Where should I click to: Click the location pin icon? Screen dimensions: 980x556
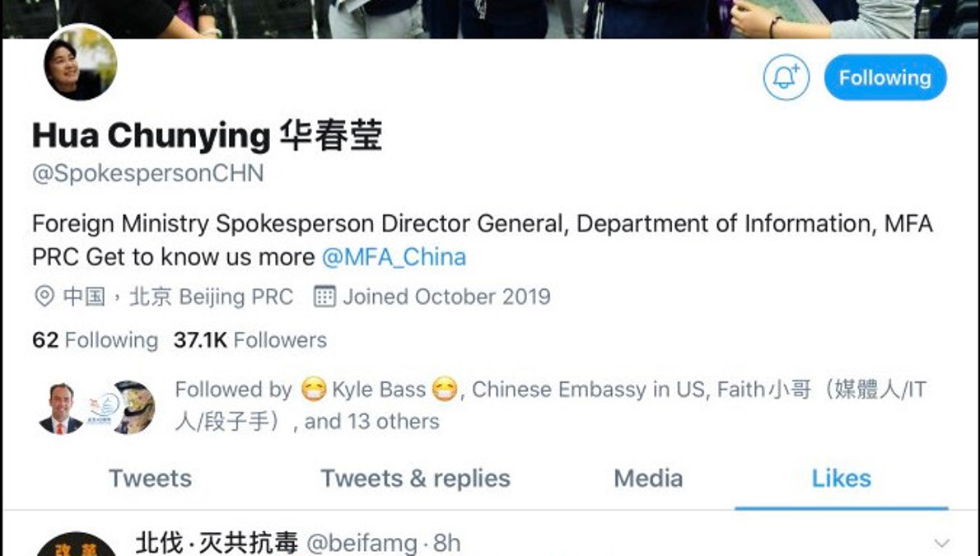[44, 297]
